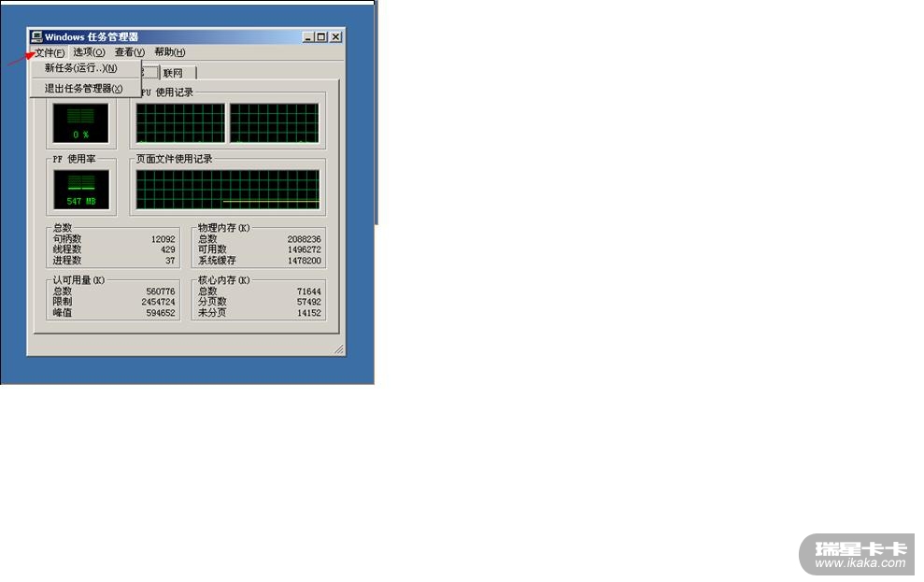Image resolution: width=924 pixels, height=582 pixels.
Task: Click the right CPU history graph
Action: 274,123
